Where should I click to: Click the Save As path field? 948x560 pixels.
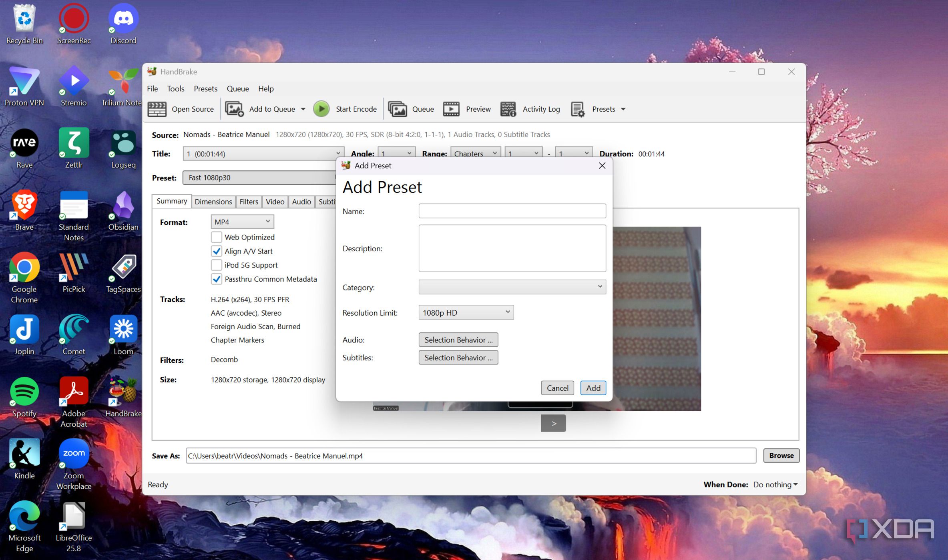tap(471, 456)
